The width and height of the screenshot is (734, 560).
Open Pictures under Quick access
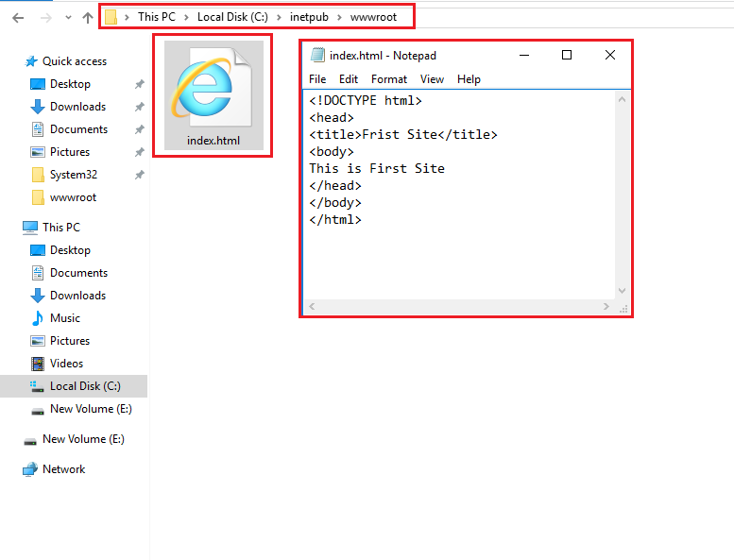click(70, 152)
